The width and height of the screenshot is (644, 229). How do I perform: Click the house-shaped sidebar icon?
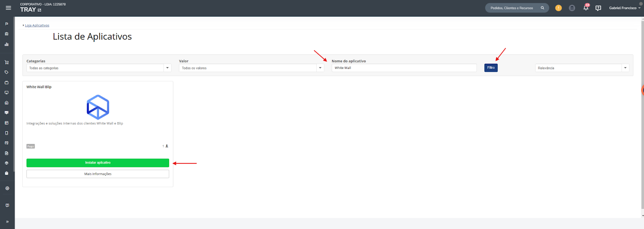(x=6, y=103)
